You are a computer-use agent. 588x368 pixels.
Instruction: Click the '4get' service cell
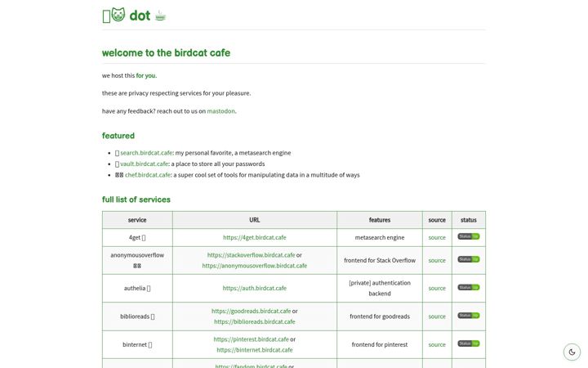tap(137, 237)
